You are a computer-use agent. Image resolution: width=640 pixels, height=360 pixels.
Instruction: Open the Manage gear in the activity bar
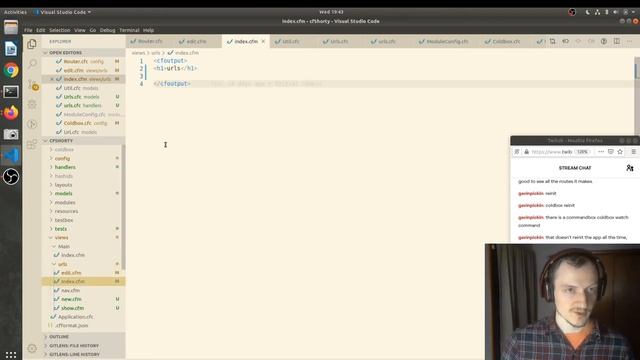[32, 348]
